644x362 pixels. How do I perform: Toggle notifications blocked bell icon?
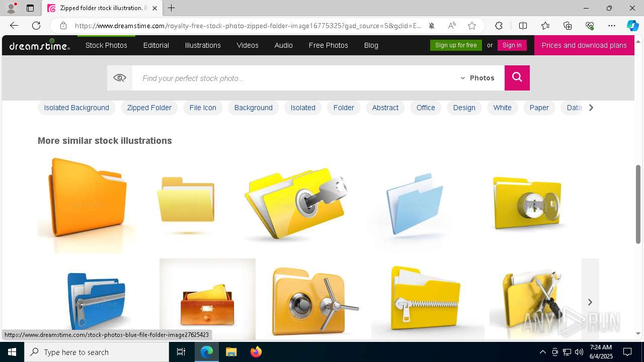(432, 26)
